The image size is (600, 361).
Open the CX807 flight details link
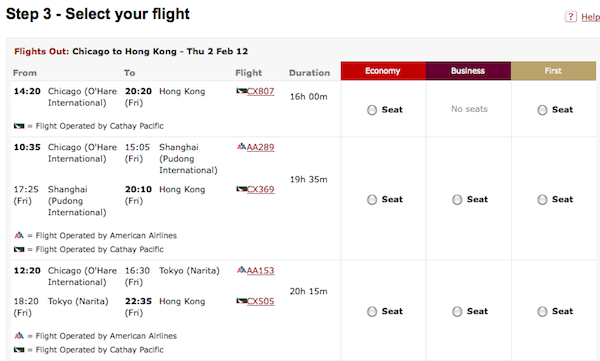[261, 91]
